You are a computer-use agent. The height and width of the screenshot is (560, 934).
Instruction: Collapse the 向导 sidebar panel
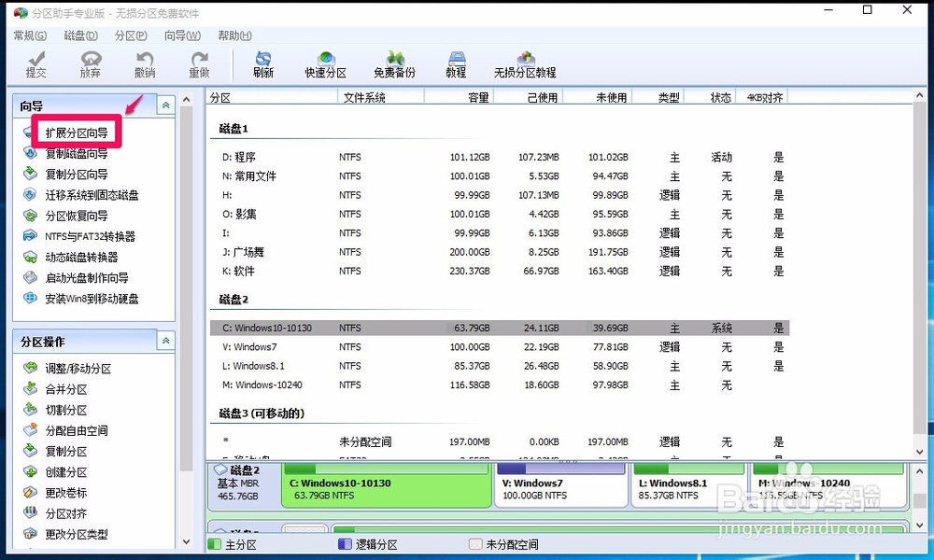[x=165, y=105]
